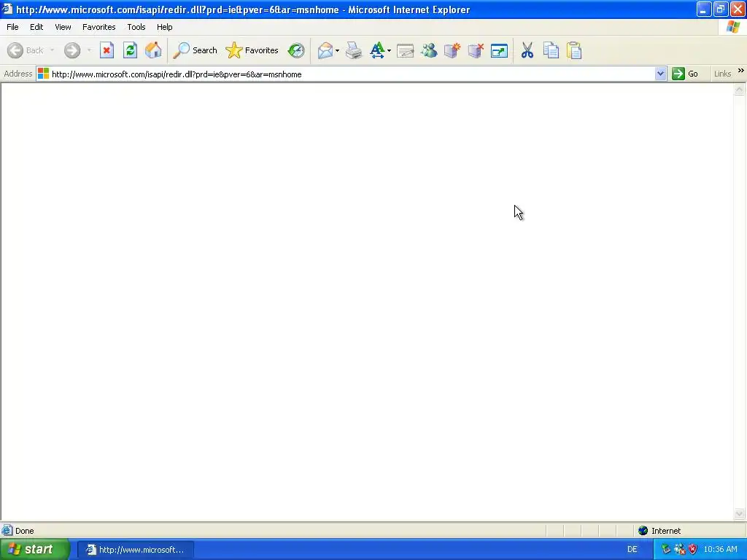Click the text Size icon
The width and height of the screenshot is (747, 560).
pos(377,50)
